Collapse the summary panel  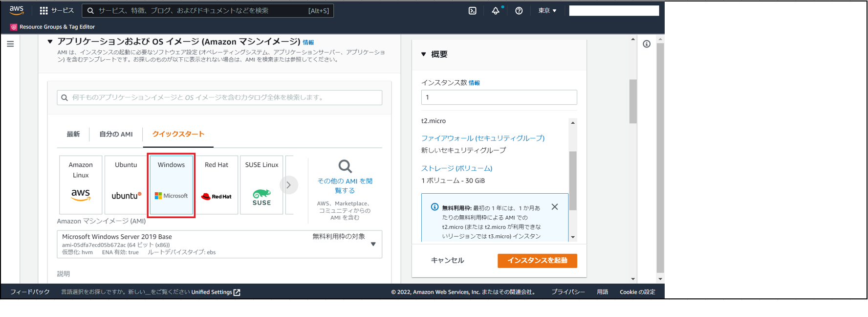point(424,54)
